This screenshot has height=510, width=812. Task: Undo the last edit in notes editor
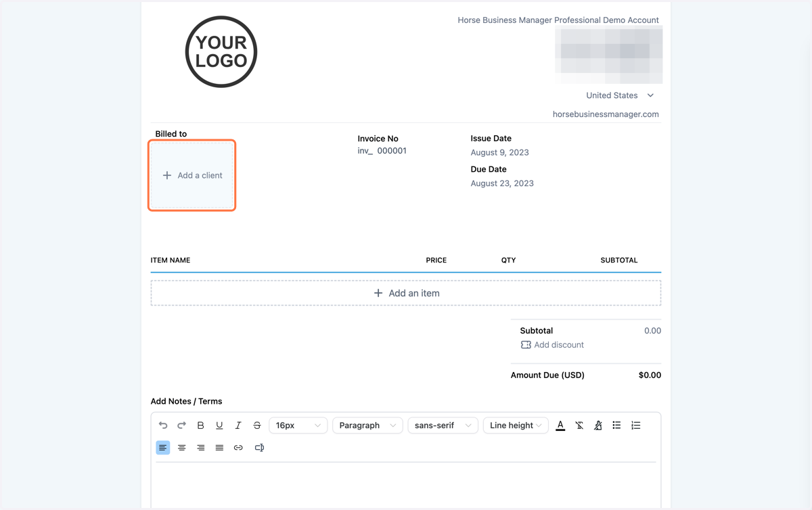163,425
